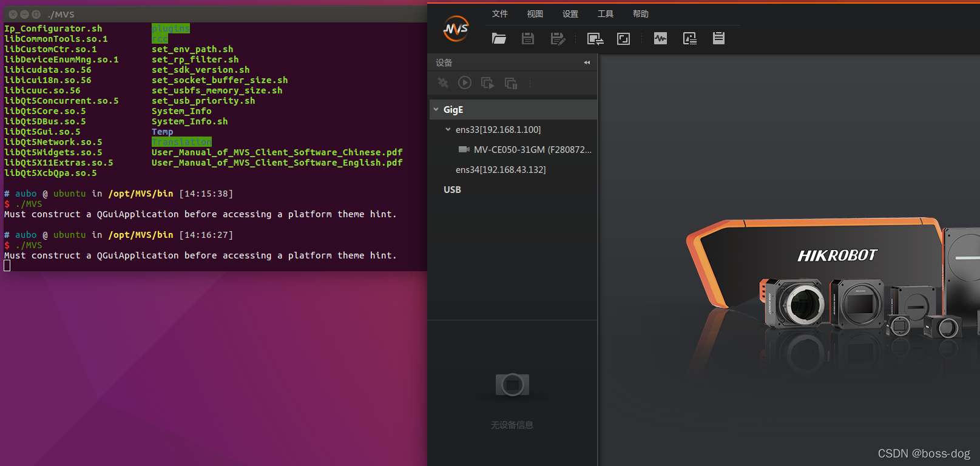Click User_Manual_of_MVS_Client_Software_English.pdf in terminal
The width and height of the screenshot is (980, 466).
pos(277,163)
